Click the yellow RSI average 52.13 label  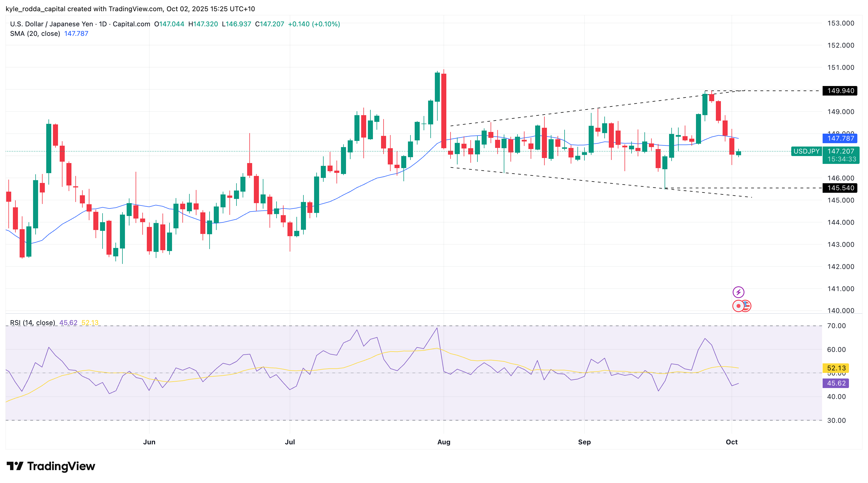click(836, 368)
